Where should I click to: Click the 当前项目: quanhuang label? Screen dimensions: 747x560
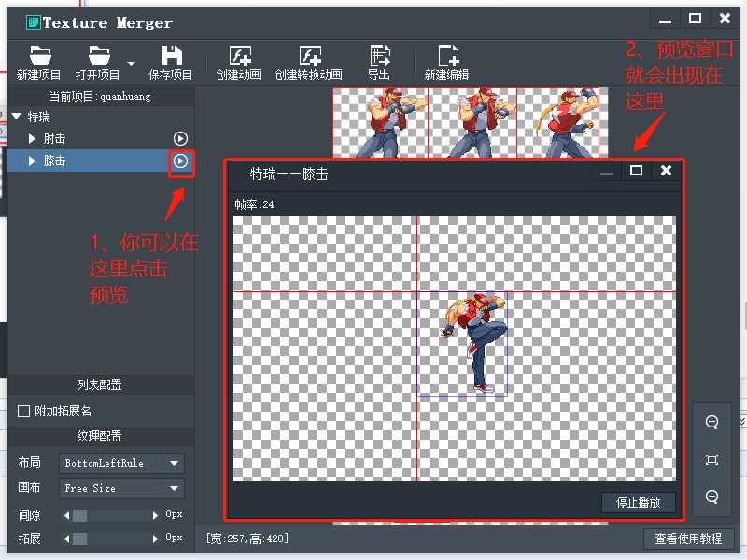tap(100, 97)
